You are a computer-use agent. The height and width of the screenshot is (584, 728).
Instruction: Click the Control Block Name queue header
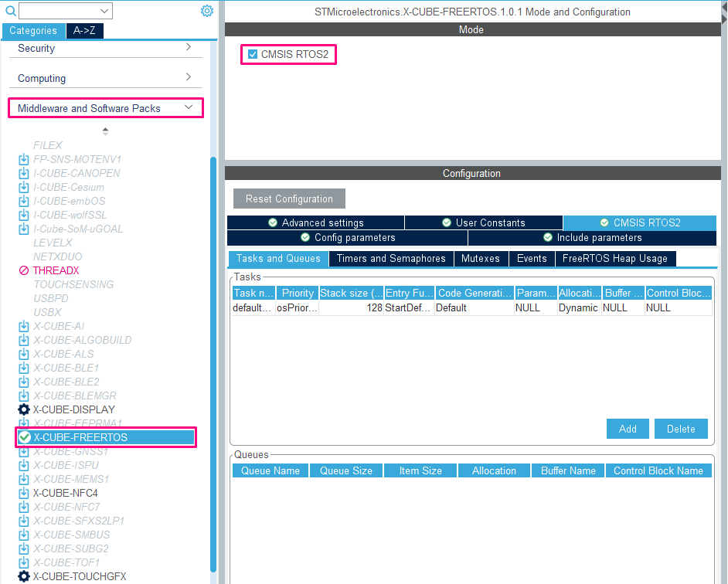pyautogui.click(x=658, y=470)
